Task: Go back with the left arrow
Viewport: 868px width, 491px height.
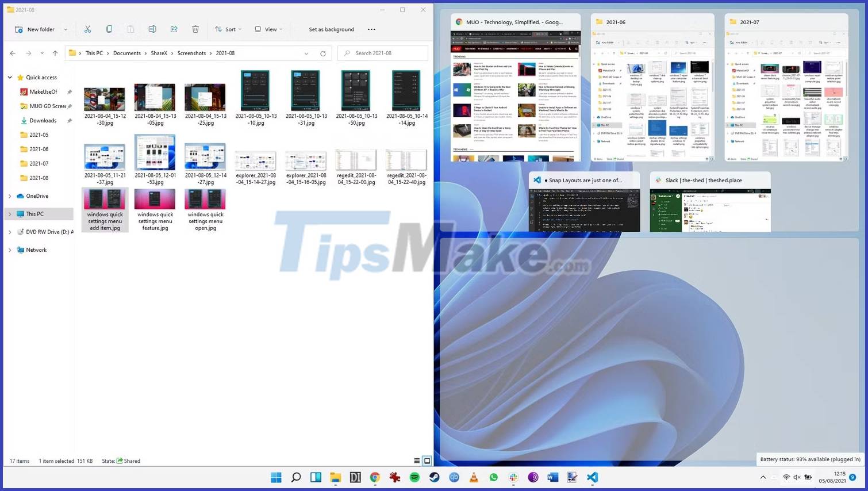Action: [x=13, y=53]
